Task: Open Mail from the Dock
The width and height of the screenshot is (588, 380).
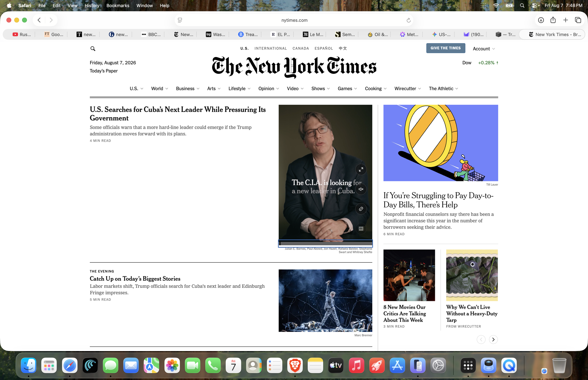Action: click(x=131, y=365)
